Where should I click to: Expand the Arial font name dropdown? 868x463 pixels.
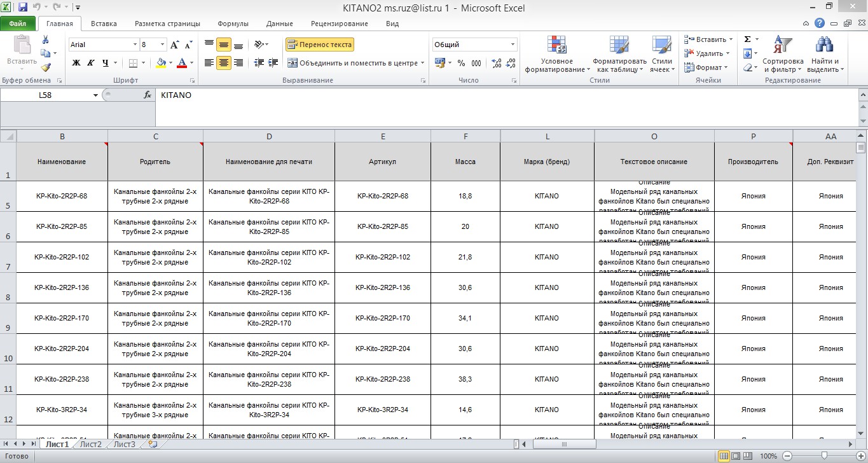point(135,45)
